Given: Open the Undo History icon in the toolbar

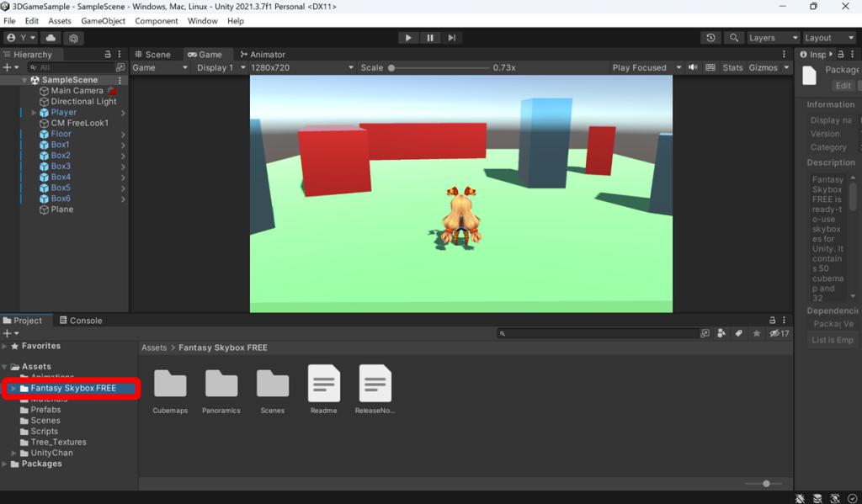Looking at the screenshot, I should (x=710, y=37).
